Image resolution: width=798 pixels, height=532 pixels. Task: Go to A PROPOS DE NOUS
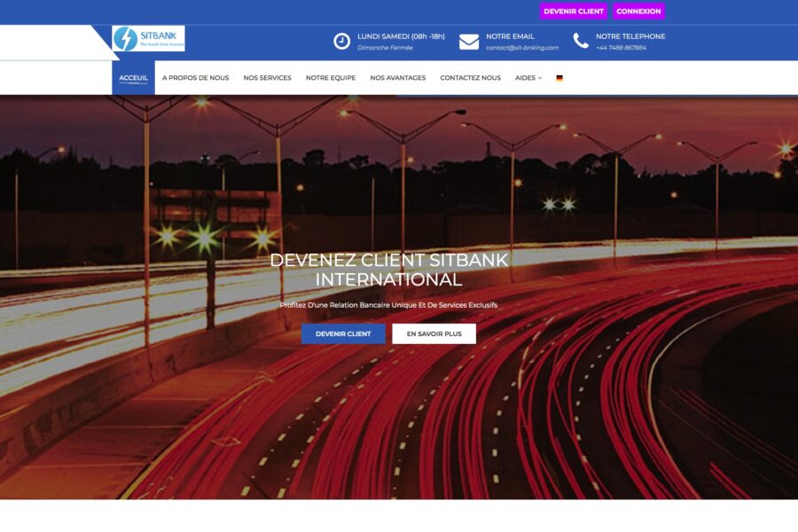click(x=195, y=78)
